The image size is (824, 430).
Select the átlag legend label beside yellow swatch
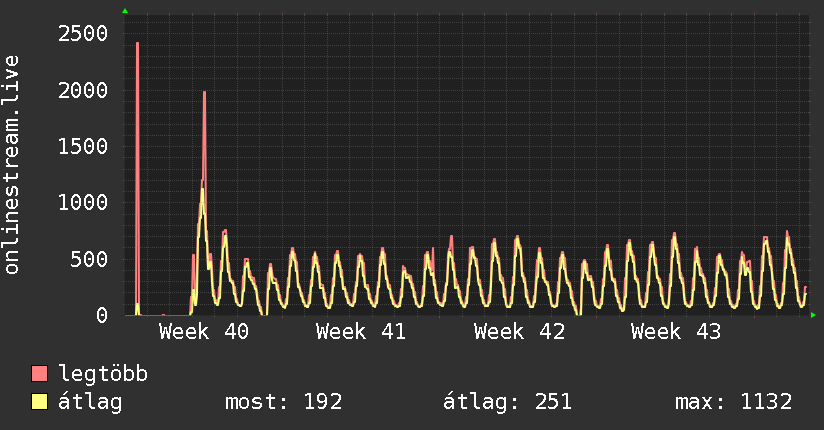90,402
